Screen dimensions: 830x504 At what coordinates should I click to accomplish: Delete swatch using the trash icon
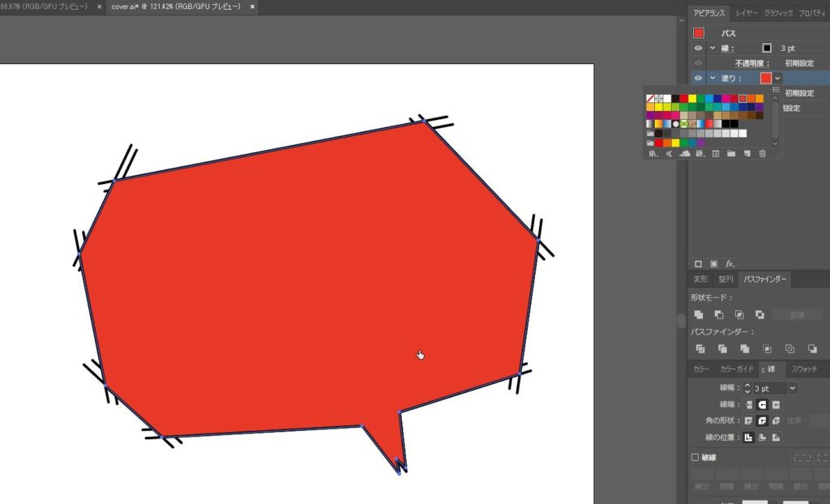tap(762, 153)
